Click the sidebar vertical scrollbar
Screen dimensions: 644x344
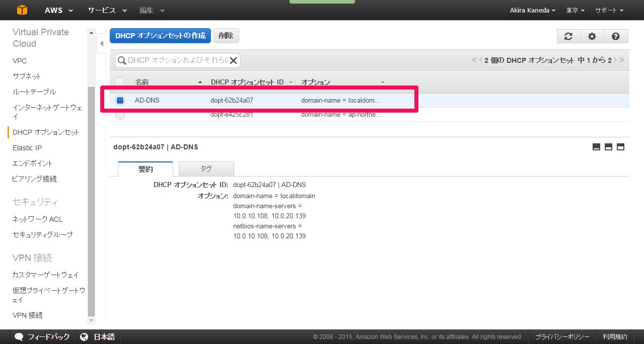pos(91,201)
